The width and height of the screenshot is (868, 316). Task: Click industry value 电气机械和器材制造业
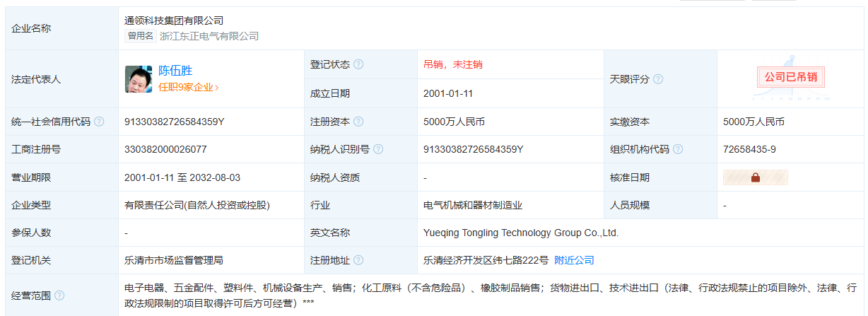pos(473,205)
